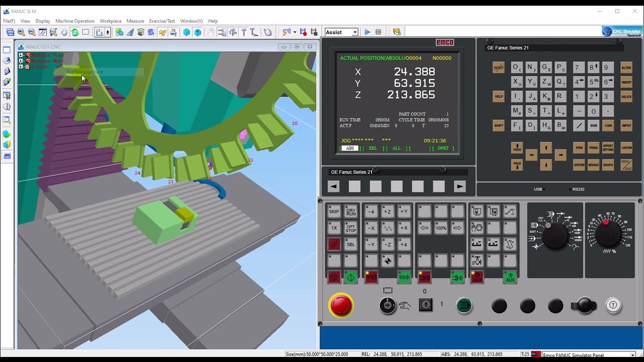Screen dimensions: 644x362
Task: Click the green rotate view toolbar icon
Action: tap(75, 32)
